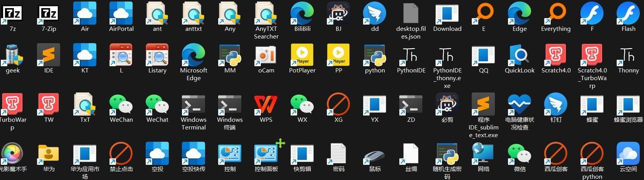Click the icon label text "anttxt"
644x180 pixels.
194,29
